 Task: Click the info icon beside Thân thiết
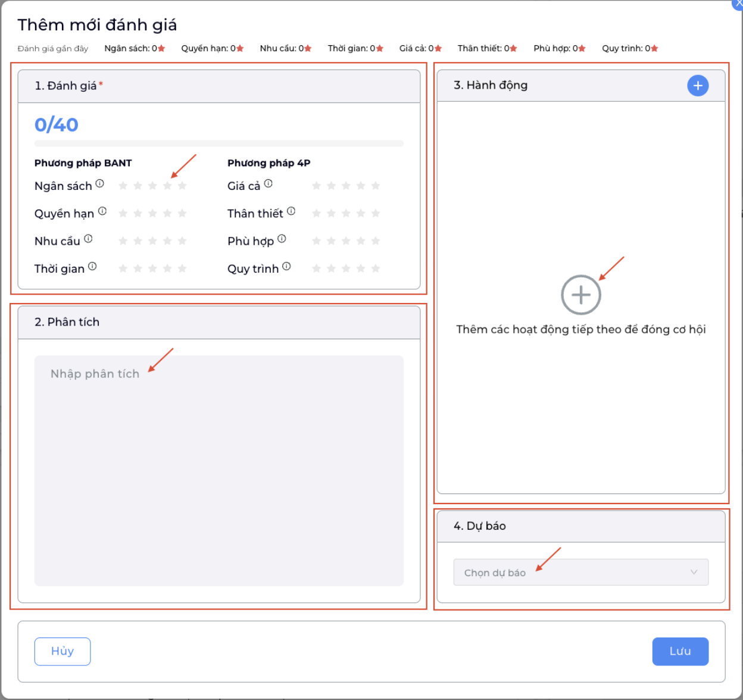click(291, 211)
